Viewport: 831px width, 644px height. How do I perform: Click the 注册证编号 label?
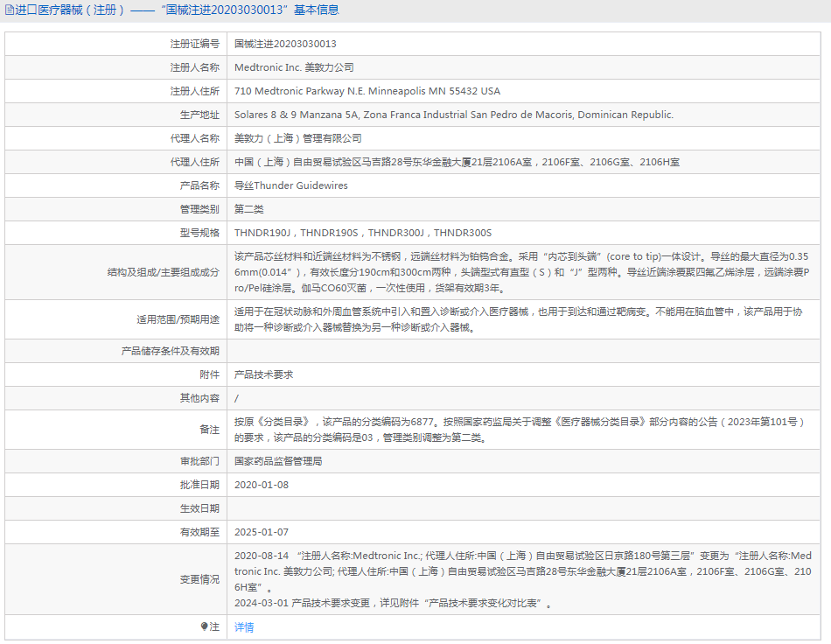[194, 44]
